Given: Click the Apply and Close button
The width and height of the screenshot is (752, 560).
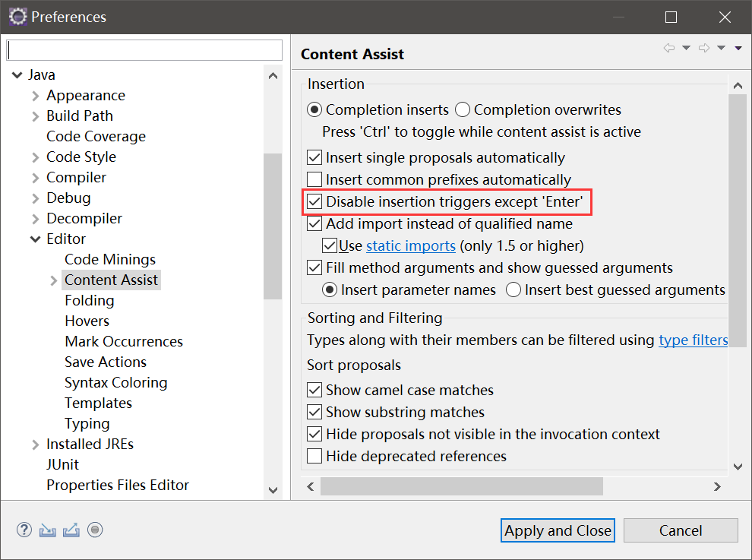Looking at the screenshot, I should point(558,530).
